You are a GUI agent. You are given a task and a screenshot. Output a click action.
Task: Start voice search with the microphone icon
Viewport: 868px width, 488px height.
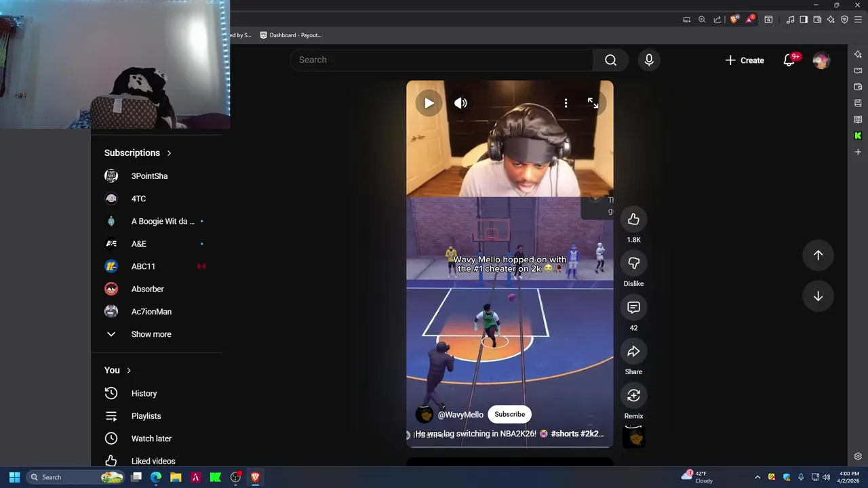click(649, 60)
